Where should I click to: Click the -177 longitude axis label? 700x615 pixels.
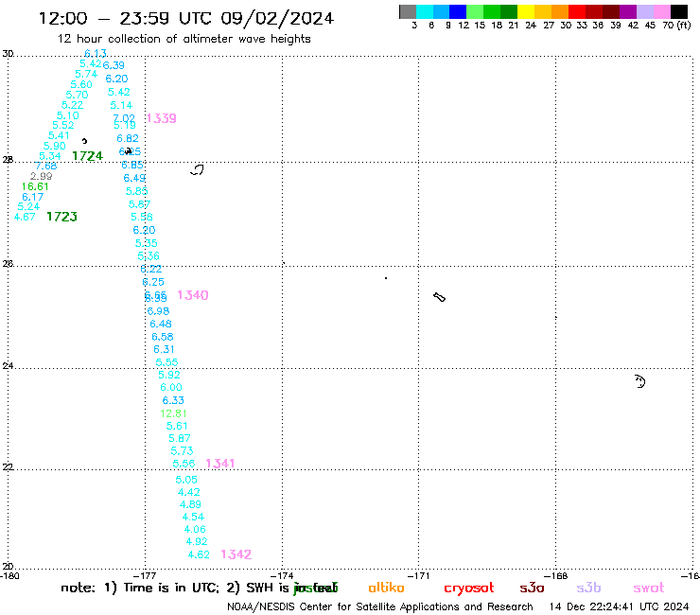(x=145, y=576)
